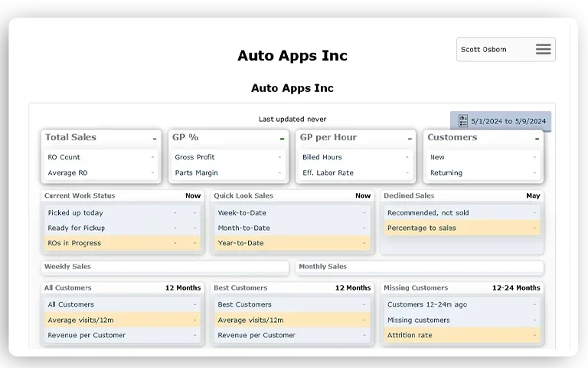This screenshot has height=368, width=588.
Task: Collapse the GP % card using its green dash
Action: (x=282, y=139)
